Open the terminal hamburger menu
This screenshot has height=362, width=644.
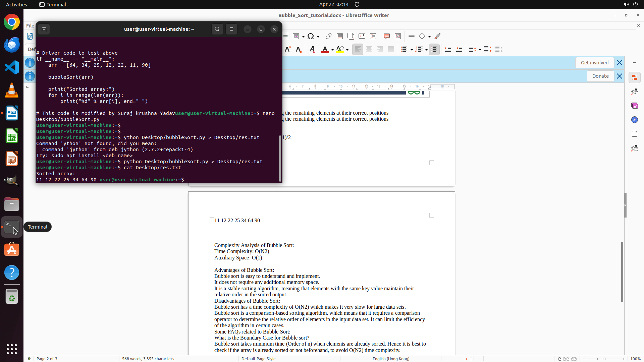click(x=231, y=29)
